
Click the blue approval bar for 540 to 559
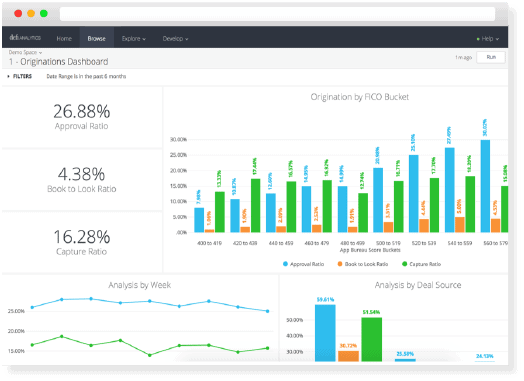coord(450,190)
